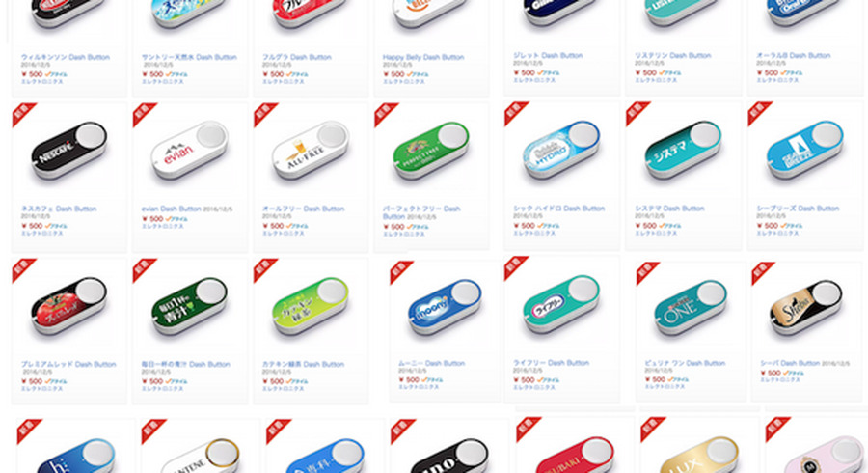Click the moony Dash Button image
This screenshot has height=473, width=868.
445,308
